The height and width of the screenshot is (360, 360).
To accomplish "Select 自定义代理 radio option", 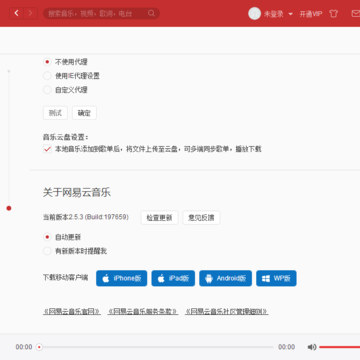I will (47, 90).
